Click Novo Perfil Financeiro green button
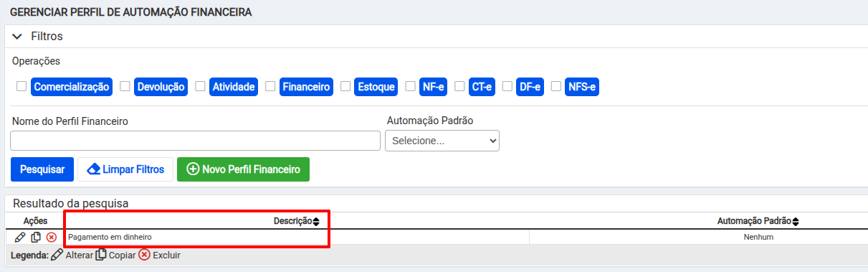The width and height of the screenshot is (868, 272). click(x=243, y=169)
